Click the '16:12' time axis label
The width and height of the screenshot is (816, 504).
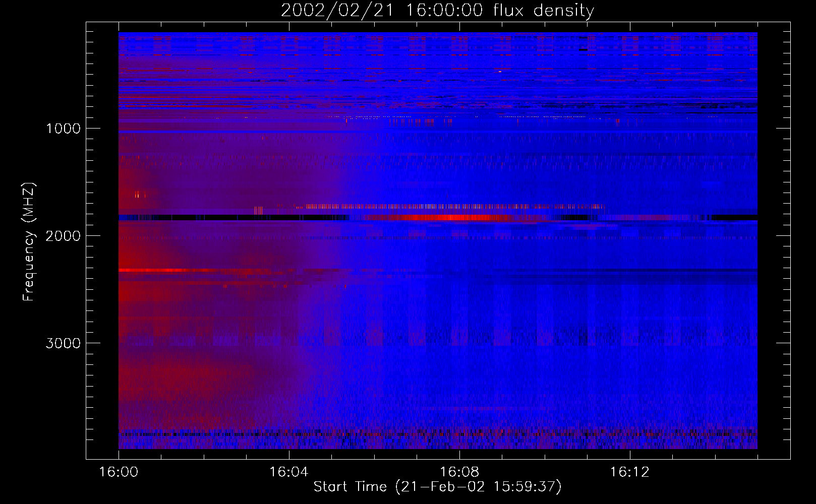pyautogui.click(x=630, y=472)
